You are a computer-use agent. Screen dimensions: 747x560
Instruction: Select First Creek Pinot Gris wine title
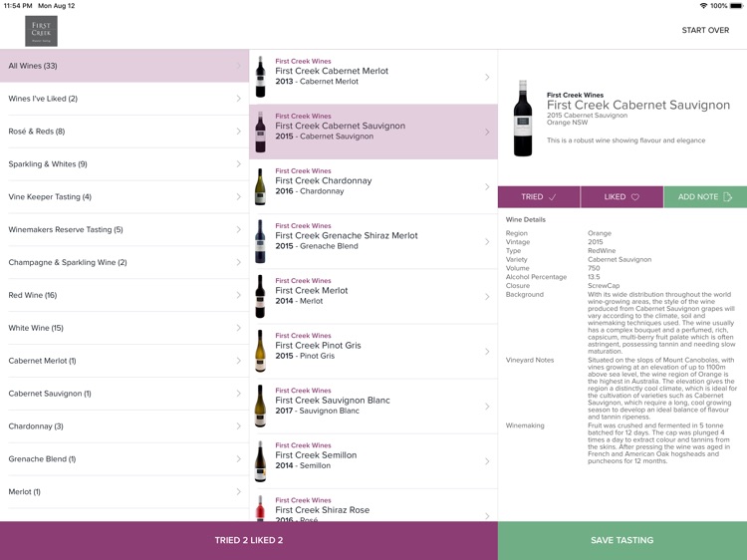click(319, 345)
